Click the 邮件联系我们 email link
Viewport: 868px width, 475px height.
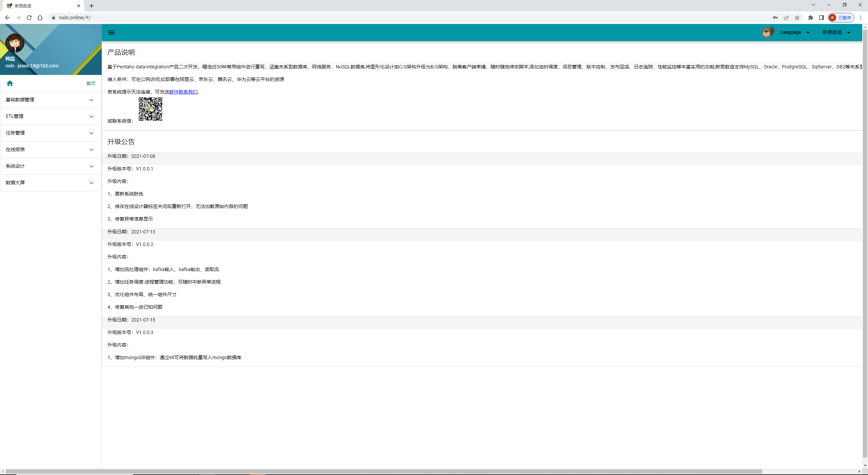(x=183, y=92)
